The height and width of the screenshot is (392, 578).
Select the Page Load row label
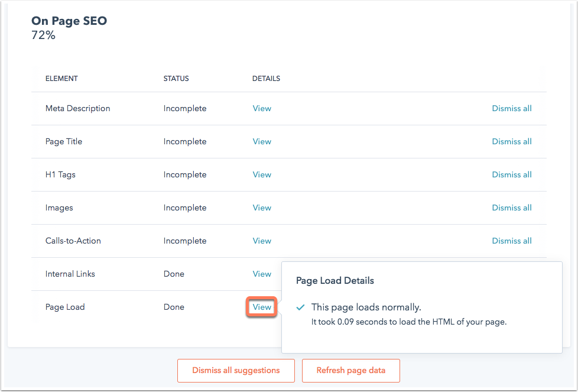65,307
